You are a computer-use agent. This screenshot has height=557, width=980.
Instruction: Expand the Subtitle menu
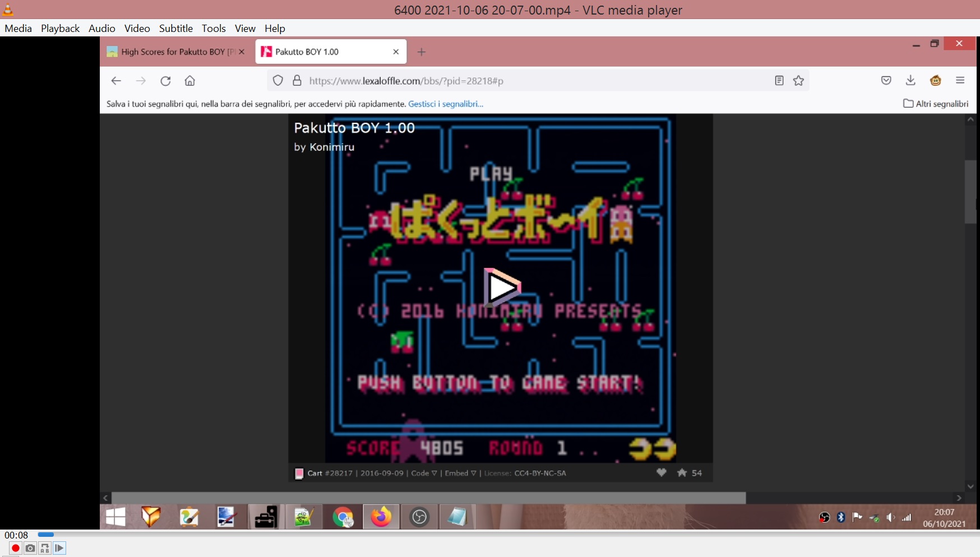(175, 28)
